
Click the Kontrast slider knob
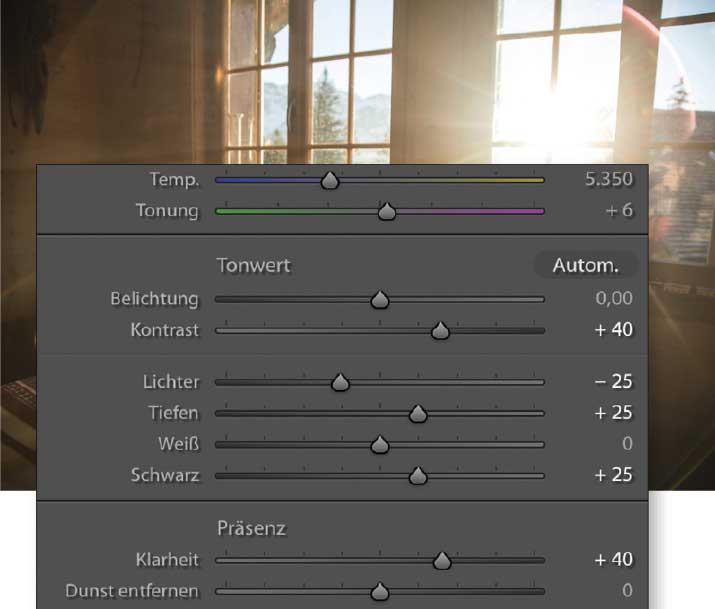point(440,331)
